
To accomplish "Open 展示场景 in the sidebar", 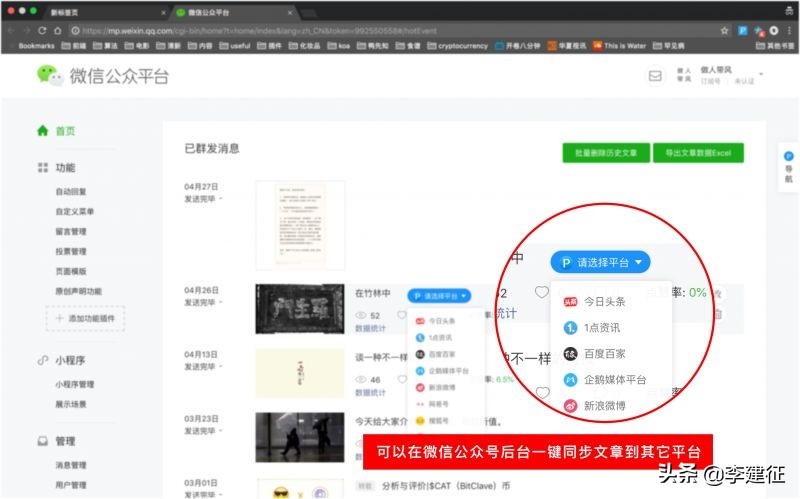I will (x=71, y=404).
